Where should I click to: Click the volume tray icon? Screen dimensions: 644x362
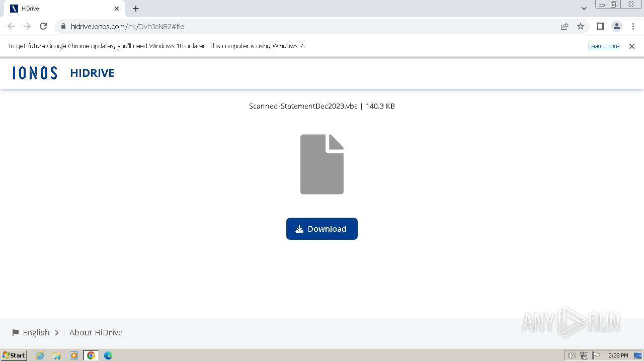pyautogui.click(x=572, y=355)
